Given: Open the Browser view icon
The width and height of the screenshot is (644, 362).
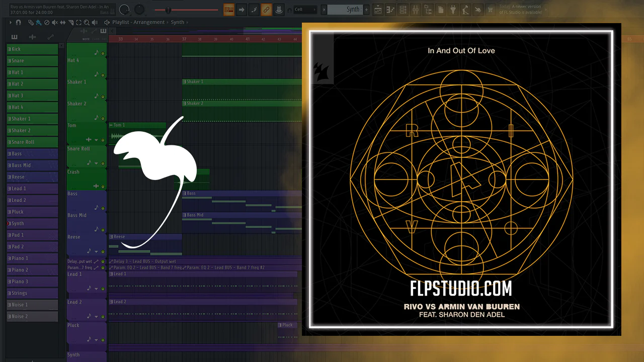Looking at the screenshot, I should pyautogui.click(x=428, y=10).
